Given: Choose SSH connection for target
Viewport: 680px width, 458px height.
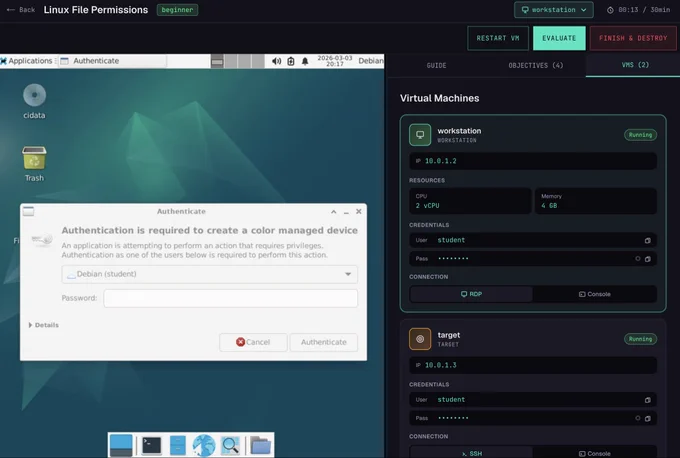Looking at the screenshot, I should [x=471, y=453].
